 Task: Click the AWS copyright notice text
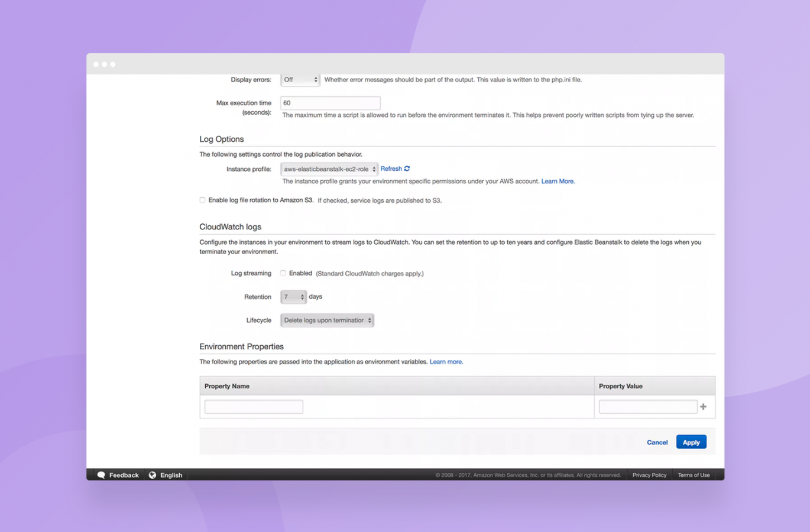528,475
